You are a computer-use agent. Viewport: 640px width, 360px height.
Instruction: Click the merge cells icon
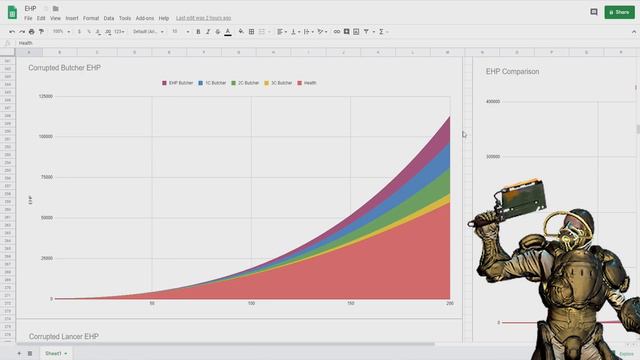(x=262, y=31)
